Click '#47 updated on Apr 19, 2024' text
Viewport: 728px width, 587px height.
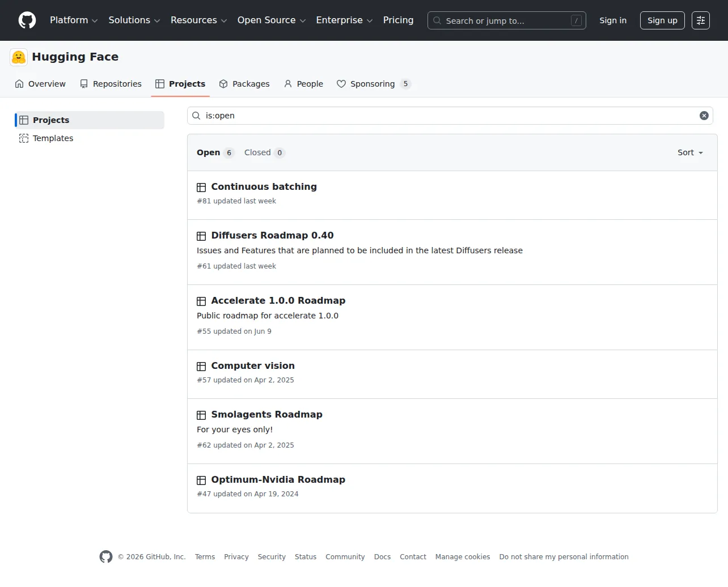tap(248, 494)
